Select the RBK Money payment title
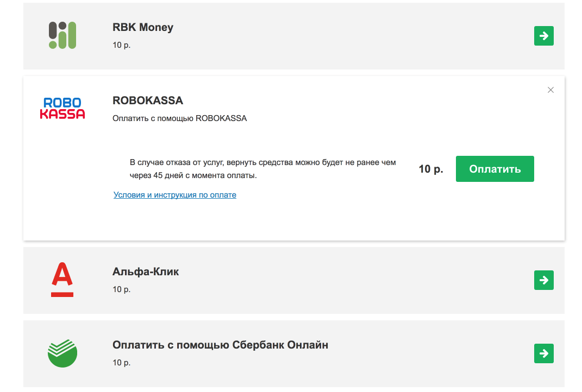Viewport: 582px width, 392px height. (x=143, y=28)
